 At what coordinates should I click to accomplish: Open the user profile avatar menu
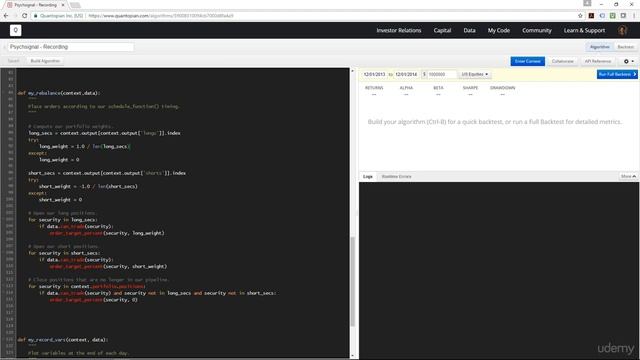(622, 30)
